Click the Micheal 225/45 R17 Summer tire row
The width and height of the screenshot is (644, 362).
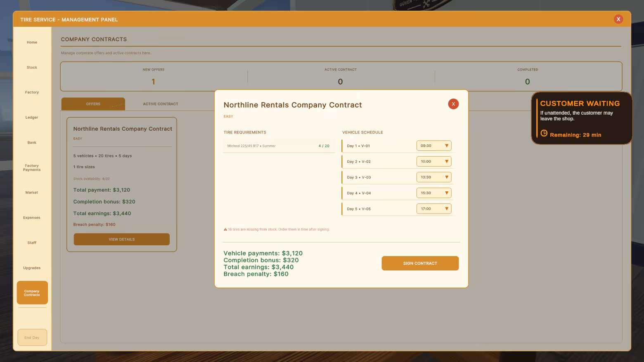click(x=279, y=146)
